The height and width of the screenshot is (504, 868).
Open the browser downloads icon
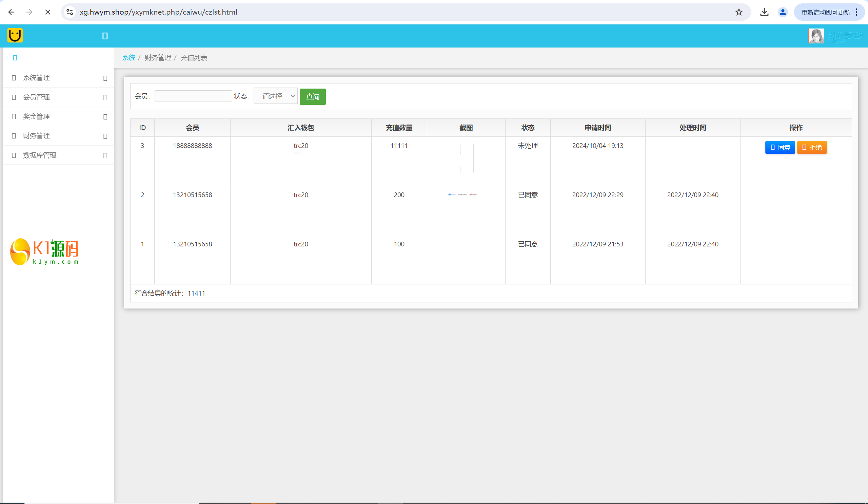tap(764, 13)
